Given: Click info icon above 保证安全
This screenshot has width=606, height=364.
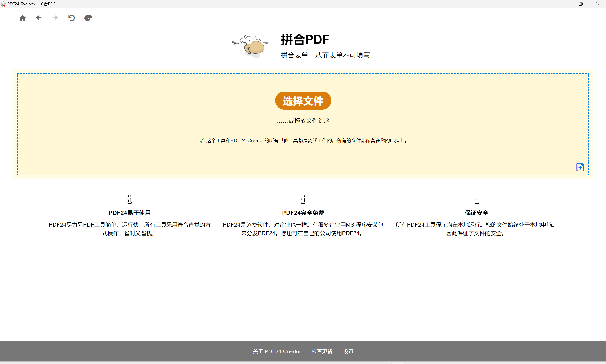Looking at the screenshot, I should tap(477, 199).
